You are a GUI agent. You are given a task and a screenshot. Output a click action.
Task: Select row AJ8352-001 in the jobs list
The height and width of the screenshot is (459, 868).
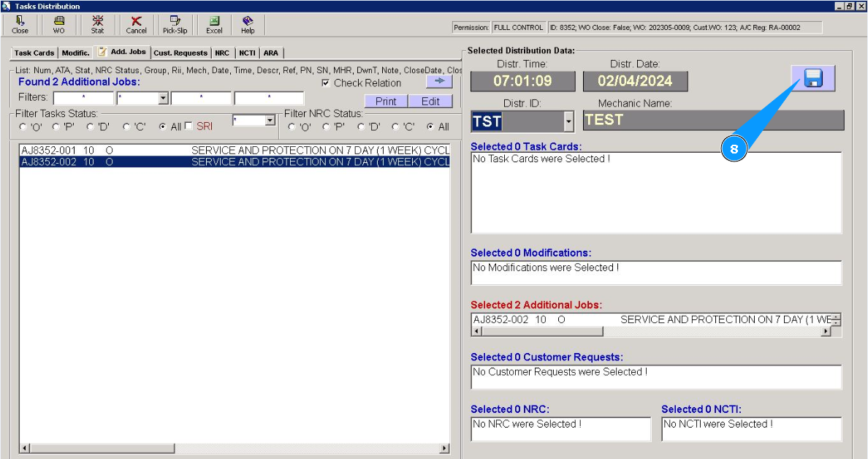click(235, 151)
